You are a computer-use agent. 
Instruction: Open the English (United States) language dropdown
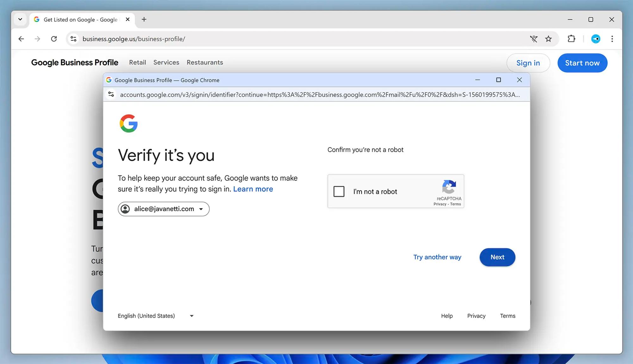(x=156, y=316)
